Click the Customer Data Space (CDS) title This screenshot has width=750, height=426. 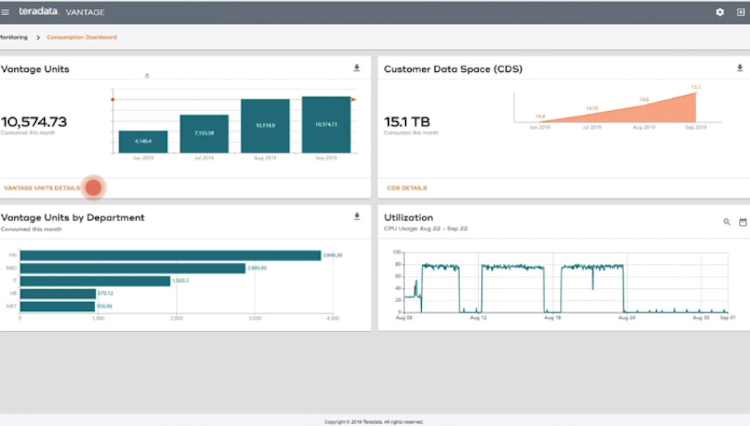(453, 69)
